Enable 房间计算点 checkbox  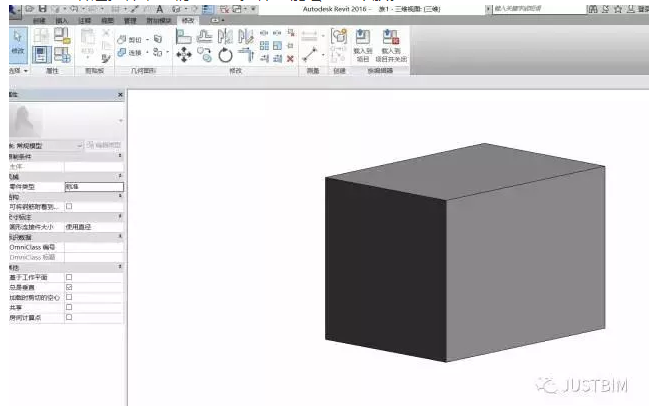69,317
